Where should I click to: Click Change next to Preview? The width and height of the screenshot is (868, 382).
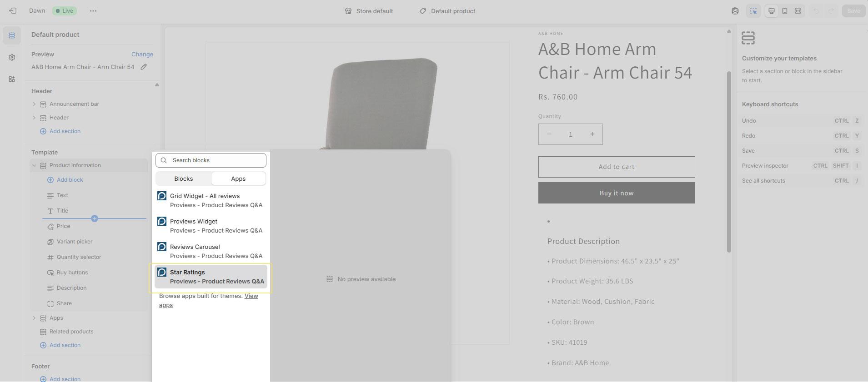142,54
